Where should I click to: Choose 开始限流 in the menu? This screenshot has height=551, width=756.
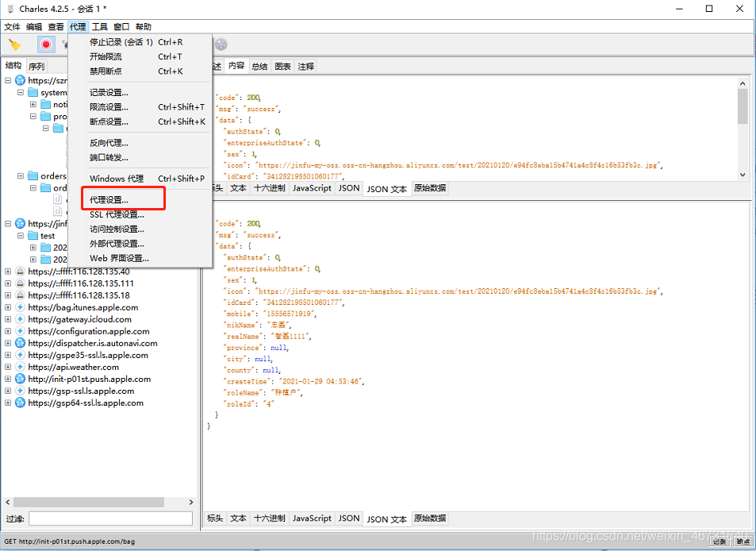[140, 56]
